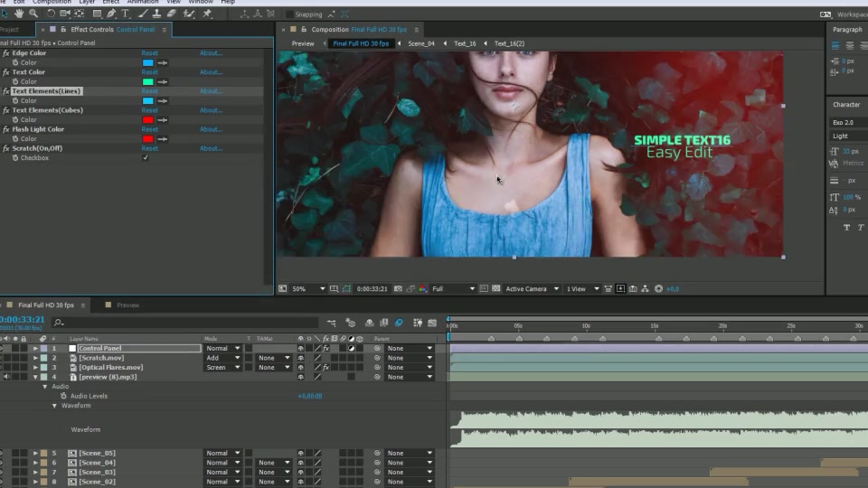
Task: Toggle the fx switch on Control Panel layer
Action: click(326, 349)
